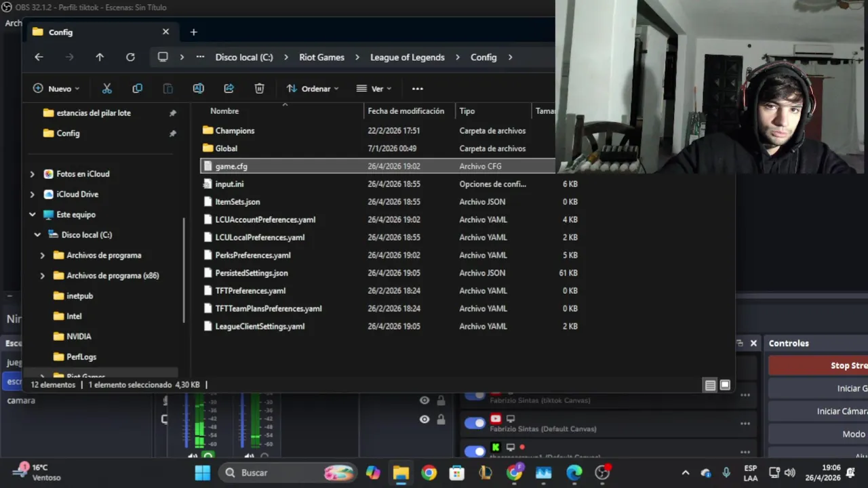Toggle Fabrizio Sintas Default Canvas stream switch
Image resolution: width=868 pixels, height=488 pixels.
[x=475, y=424]
